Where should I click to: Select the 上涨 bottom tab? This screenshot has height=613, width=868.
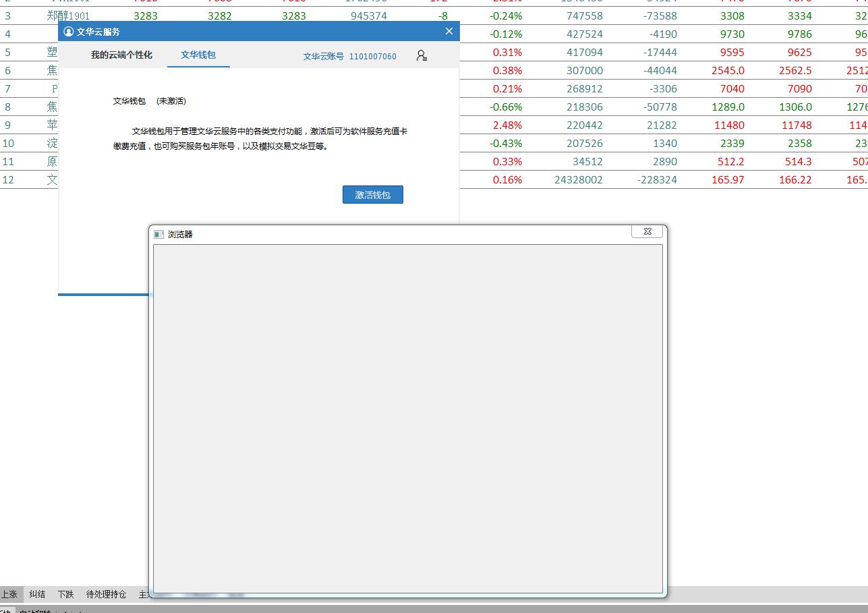coord(9,594)
